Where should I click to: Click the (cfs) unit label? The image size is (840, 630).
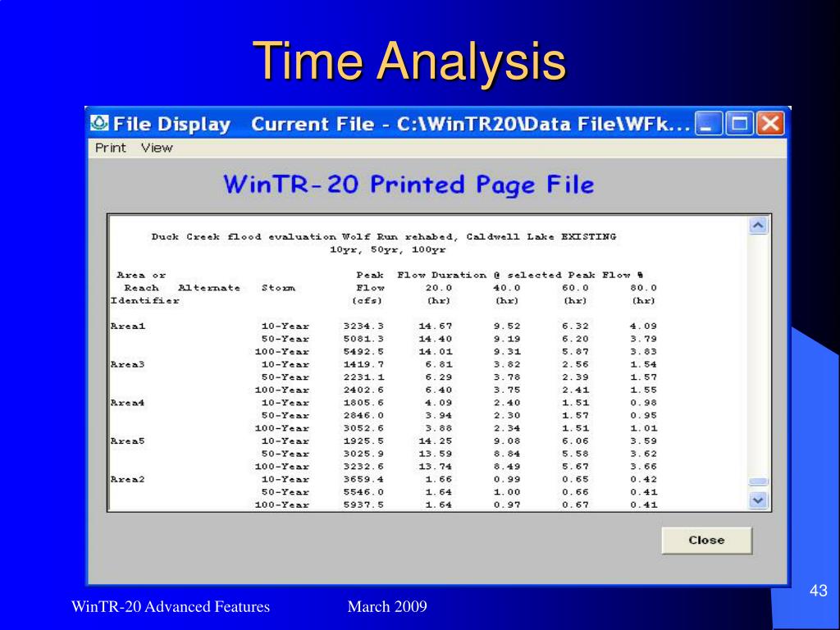[x=367, y=300]
